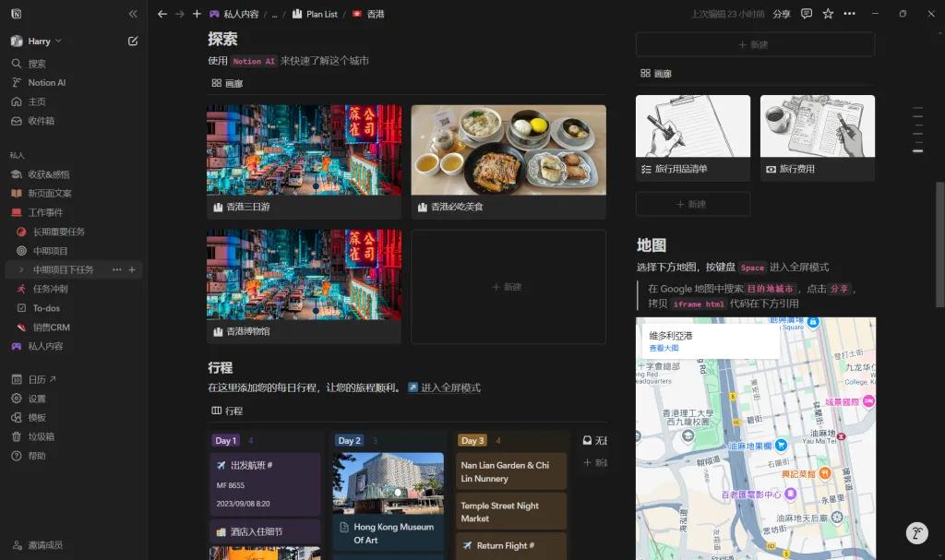Open the more options for 中期项目下任务

point(117,269)
